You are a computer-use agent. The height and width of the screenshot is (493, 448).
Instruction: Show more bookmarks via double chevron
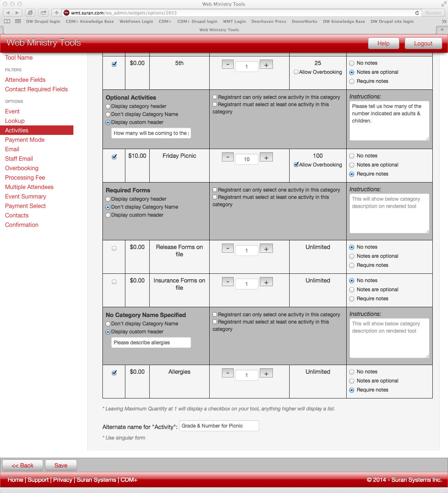(444, 21)
